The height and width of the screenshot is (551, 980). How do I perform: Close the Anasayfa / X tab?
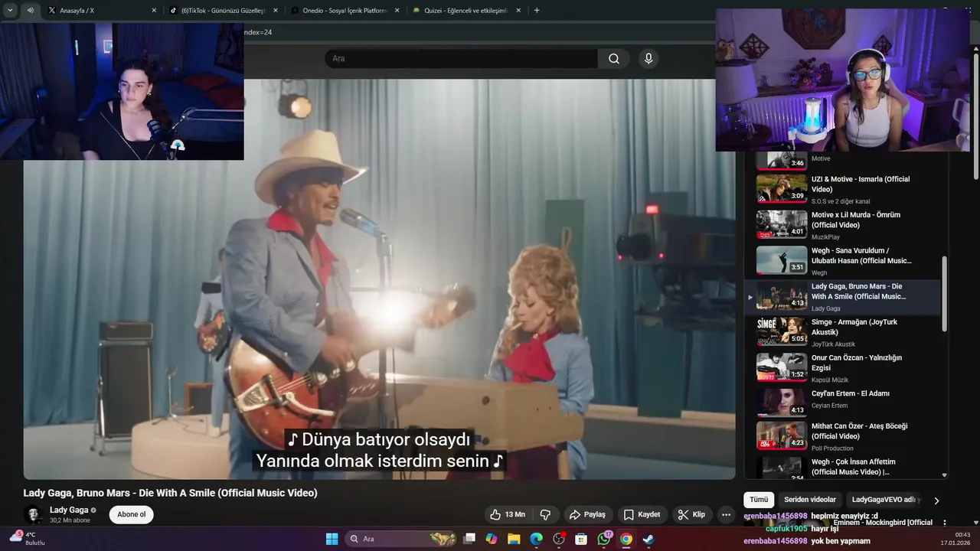pyautogui.click(x=154, y=11)
